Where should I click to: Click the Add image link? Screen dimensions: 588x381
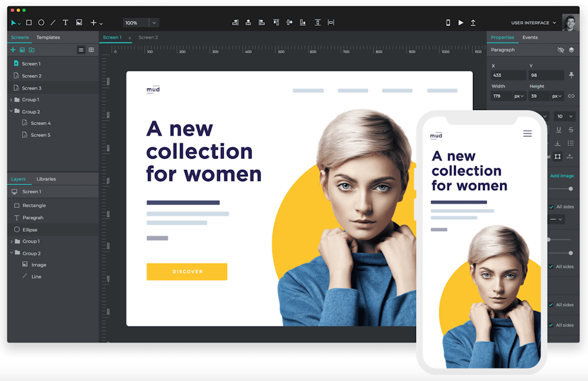(x=561, y=176)
